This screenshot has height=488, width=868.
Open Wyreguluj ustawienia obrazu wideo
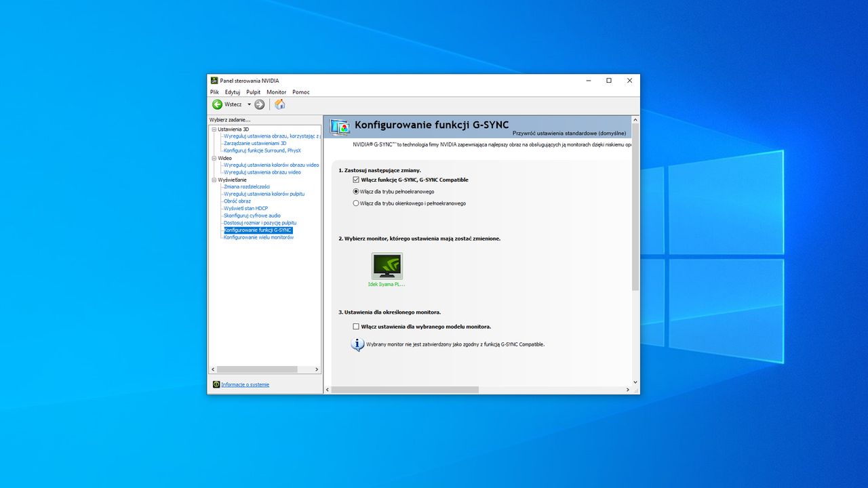pos(262,172)
